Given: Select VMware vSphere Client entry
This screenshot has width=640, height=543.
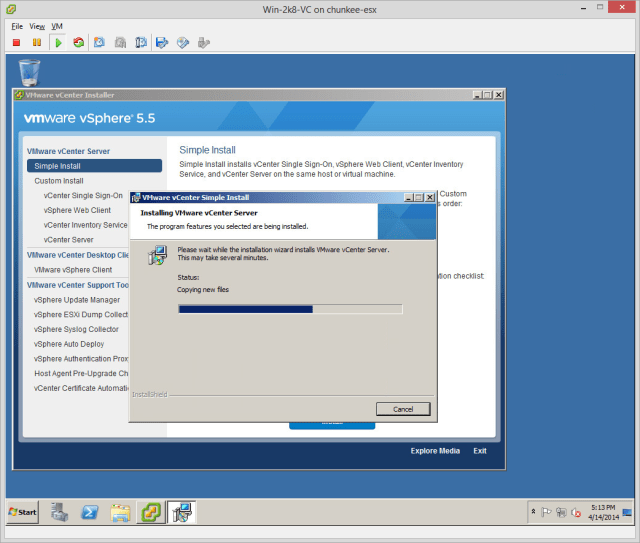Looking at the screenshot, I should tap(73, 270).
